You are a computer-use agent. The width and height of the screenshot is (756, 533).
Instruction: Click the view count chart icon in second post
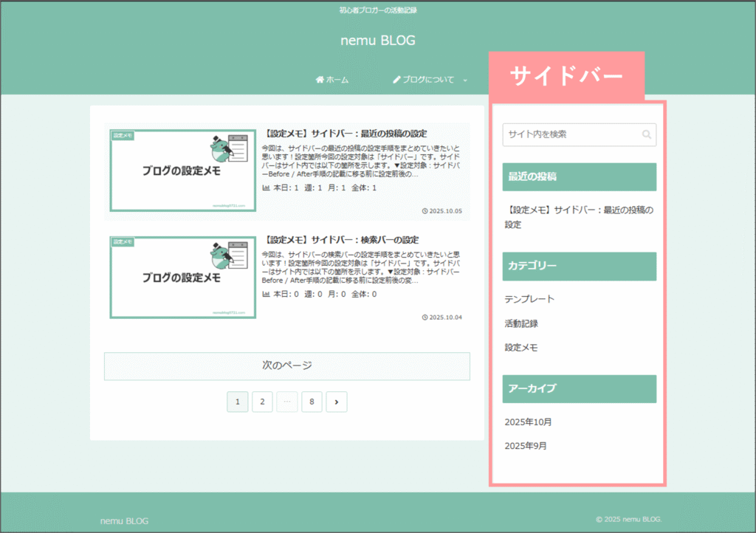266,294
